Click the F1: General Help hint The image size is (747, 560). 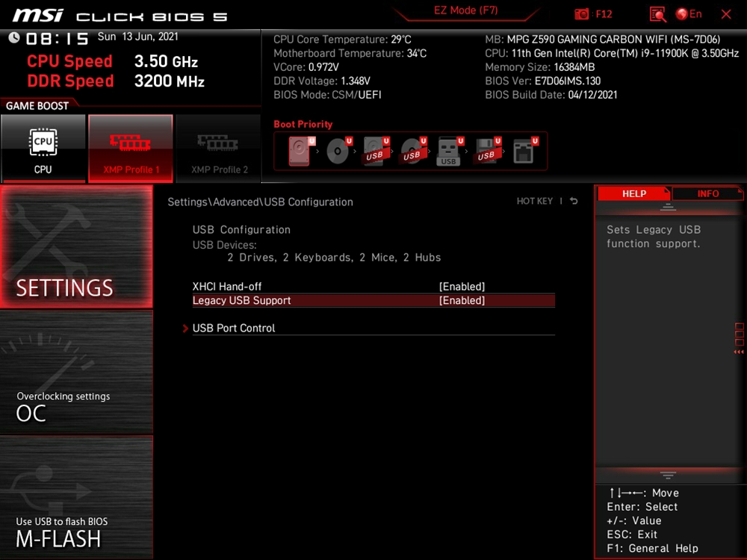tap(652, 549)
